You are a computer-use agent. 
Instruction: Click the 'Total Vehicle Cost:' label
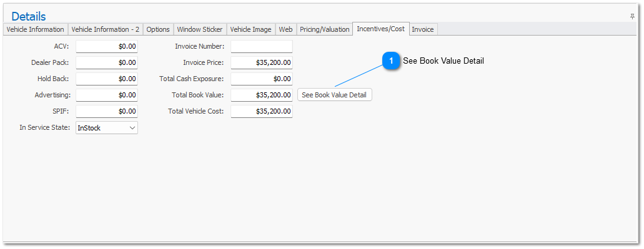[x=196, y=111]
